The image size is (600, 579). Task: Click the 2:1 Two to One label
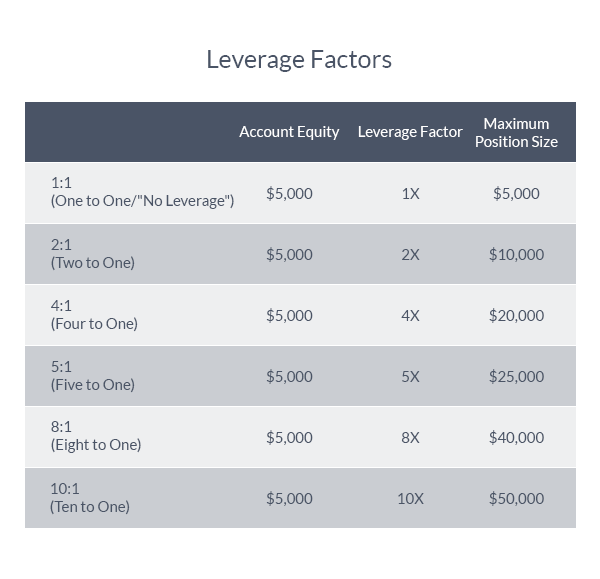tap(93, 254)
